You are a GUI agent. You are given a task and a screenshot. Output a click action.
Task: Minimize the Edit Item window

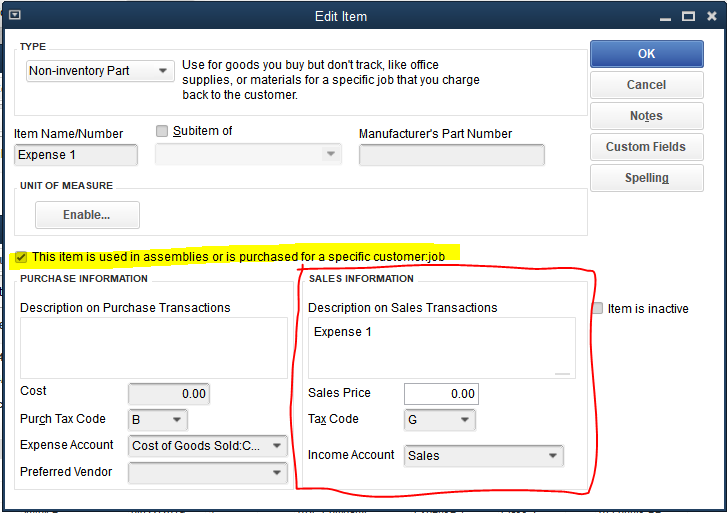click(662, 16)
